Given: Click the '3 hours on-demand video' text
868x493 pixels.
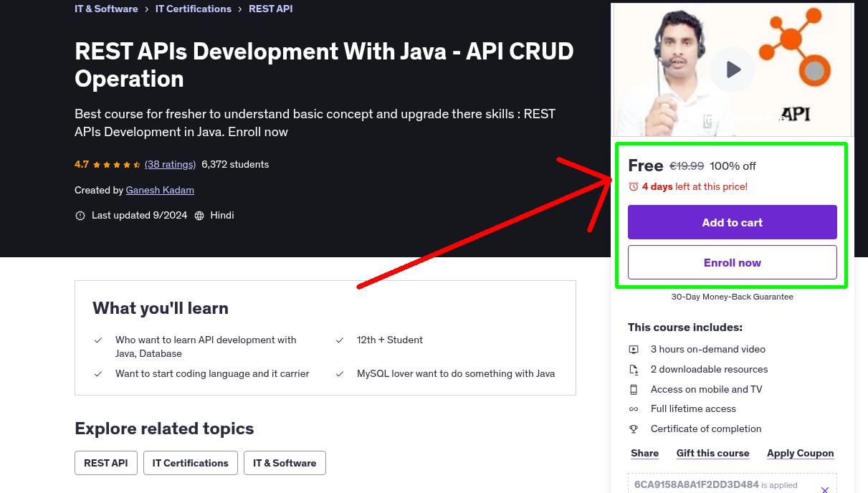Looking at the screenshot, I should point(708,349).
